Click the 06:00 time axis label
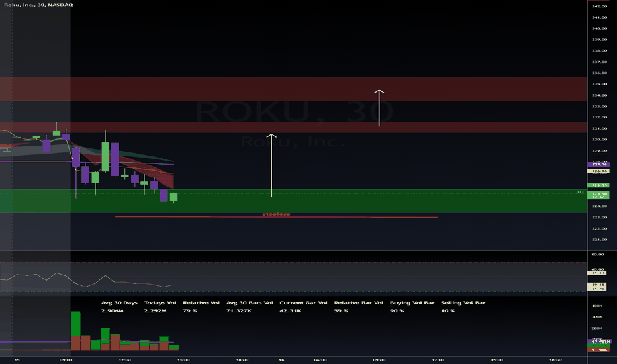Viewport: 617px width, 364px height. click(x=320, y=359)
